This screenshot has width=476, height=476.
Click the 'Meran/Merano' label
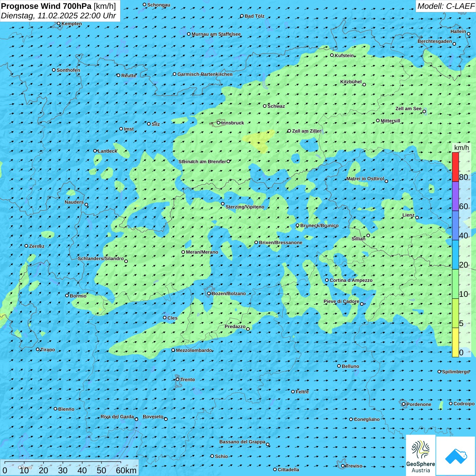point(202,252)
